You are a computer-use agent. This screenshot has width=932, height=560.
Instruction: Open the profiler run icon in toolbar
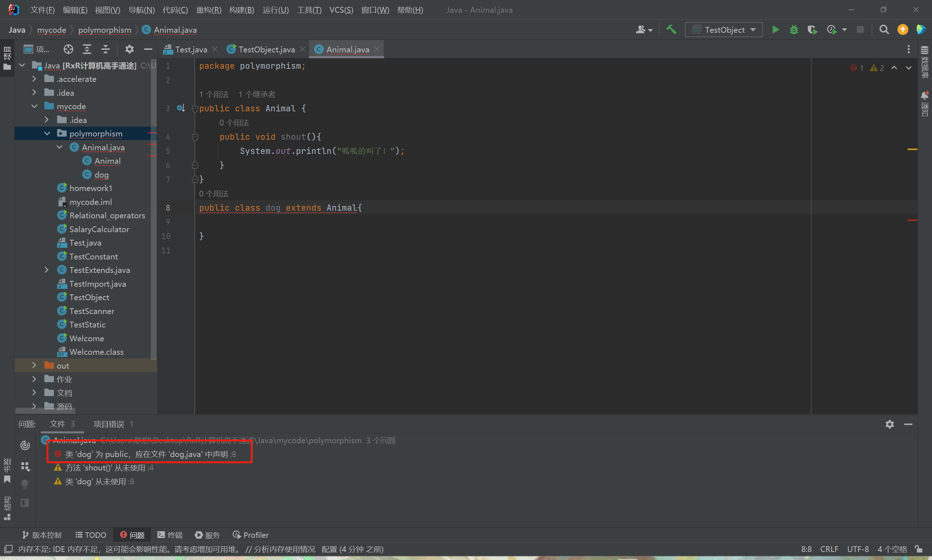pyautogui.click(x=832, y=30)
